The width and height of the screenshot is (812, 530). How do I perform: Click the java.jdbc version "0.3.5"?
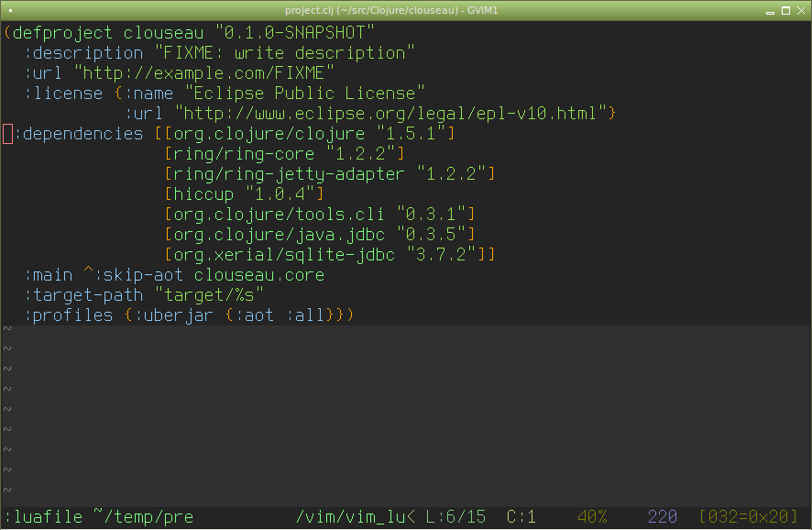pyautogui.click(x=431, y=236)
